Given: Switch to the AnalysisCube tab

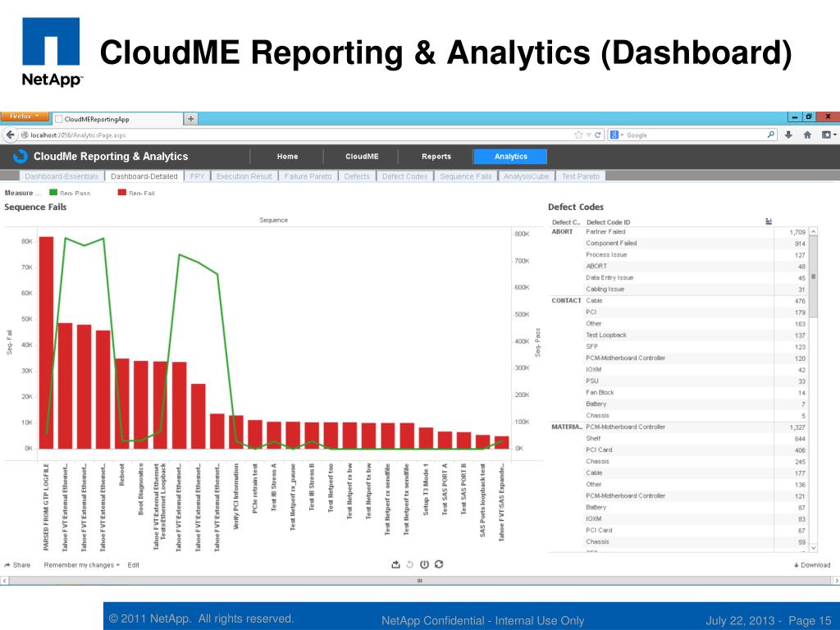Looking at the screenshot, I should [526, 176].
